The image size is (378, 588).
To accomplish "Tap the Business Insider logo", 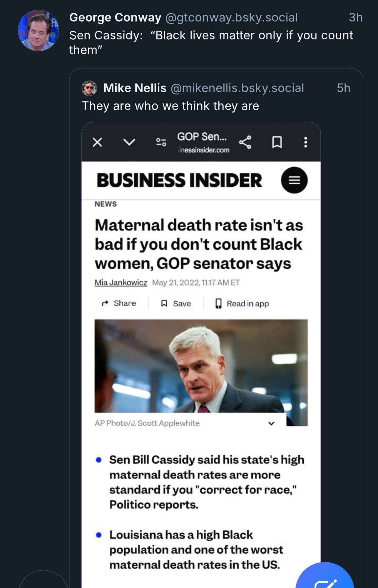I will coord(179,180).
